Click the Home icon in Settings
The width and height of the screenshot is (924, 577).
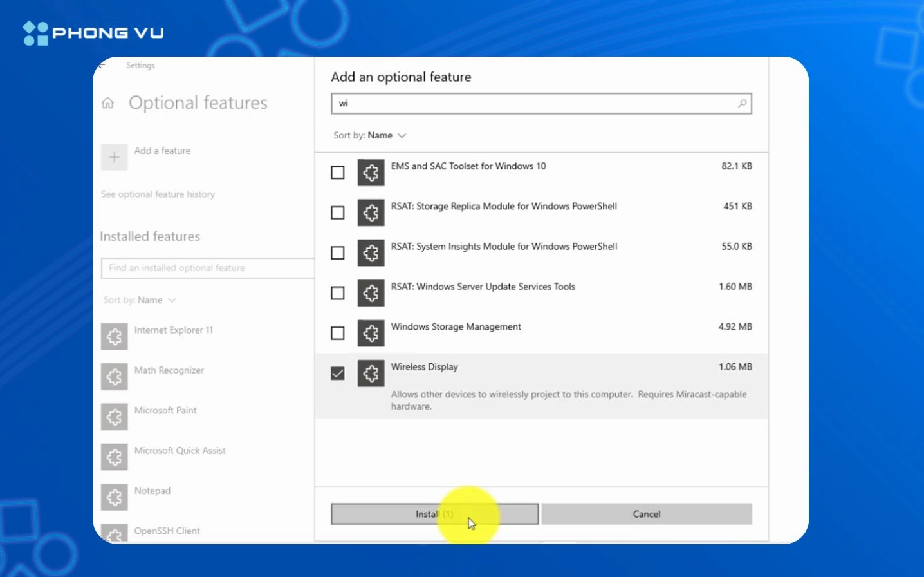coord(108,103)
